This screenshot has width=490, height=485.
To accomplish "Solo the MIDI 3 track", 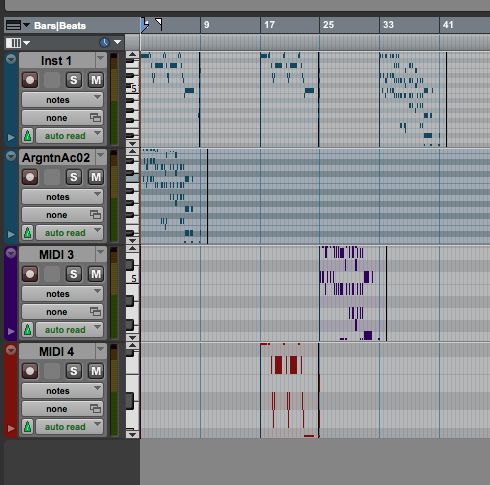I will coord(74,274).
